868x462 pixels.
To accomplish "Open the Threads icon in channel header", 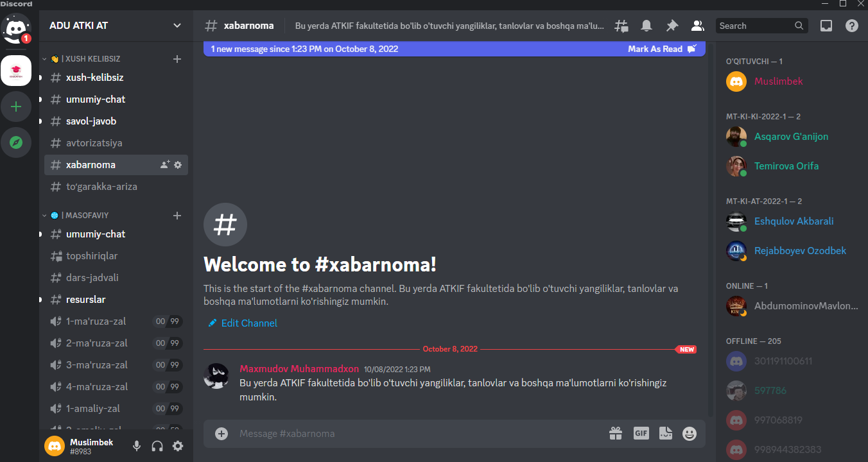I will point(621,26).
